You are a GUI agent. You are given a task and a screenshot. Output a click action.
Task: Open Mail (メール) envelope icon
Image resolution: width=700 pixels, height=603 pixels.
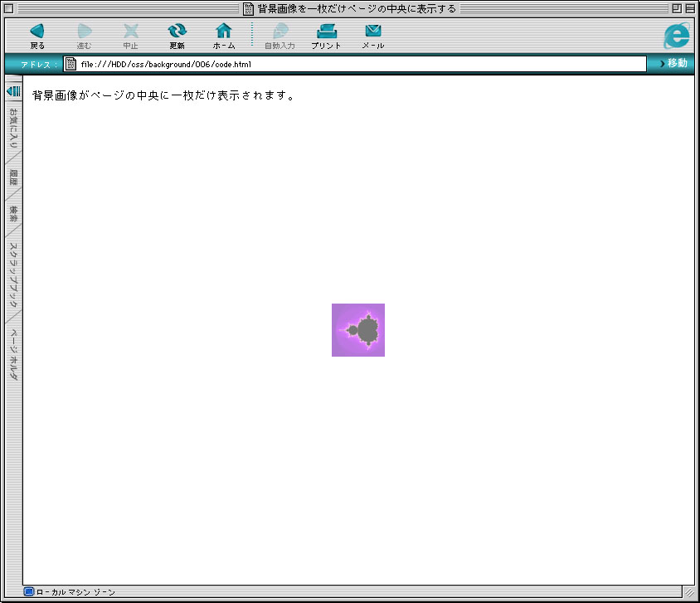[x=373, y=32]
